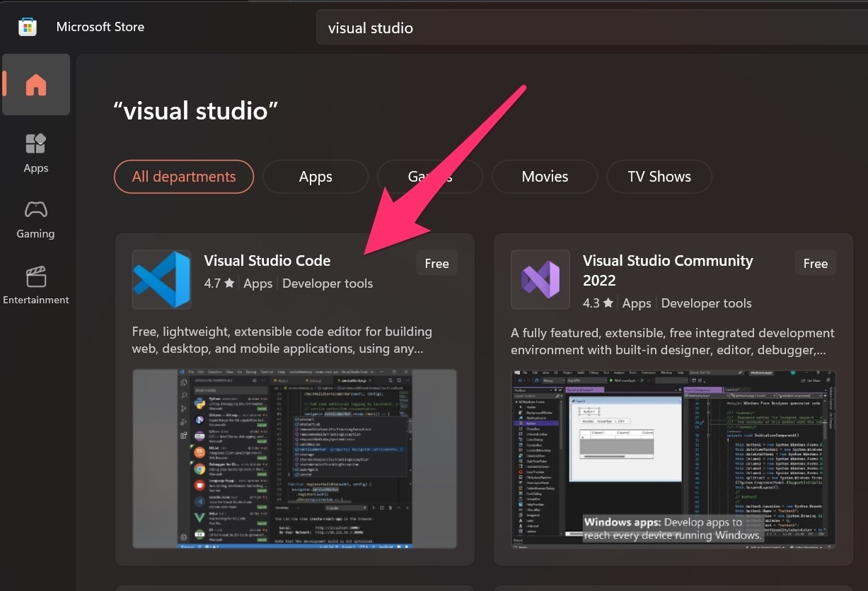Open the Visual Studio Community screenshot thumbnail
Viewport: 868px width, 591px height.
(673, 458)
